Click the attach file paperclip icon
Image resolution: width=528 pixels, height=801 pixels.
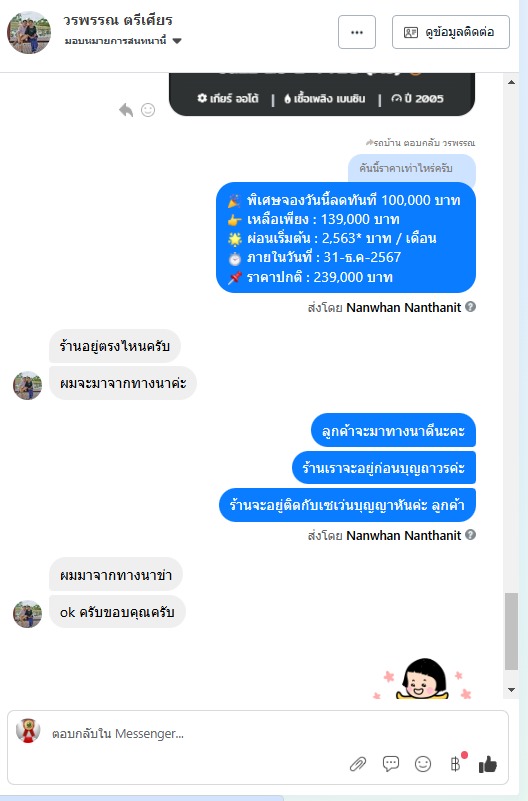tap(358, 764)
